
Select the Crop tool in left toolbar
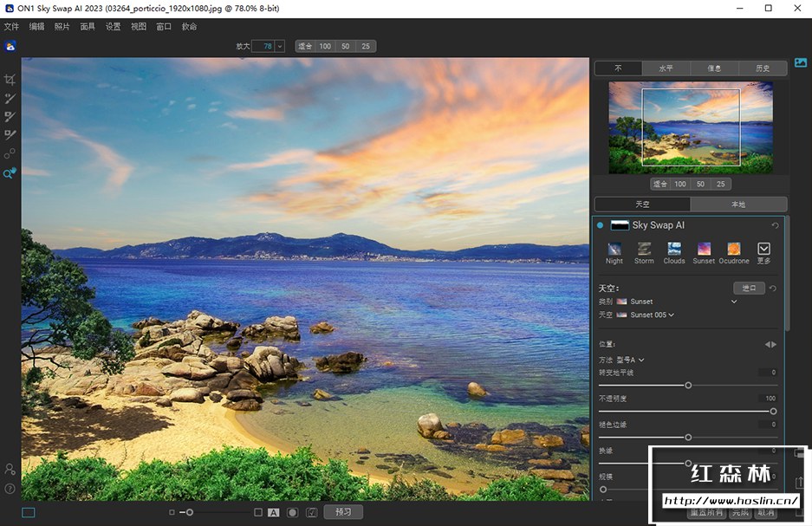(10, 80)
